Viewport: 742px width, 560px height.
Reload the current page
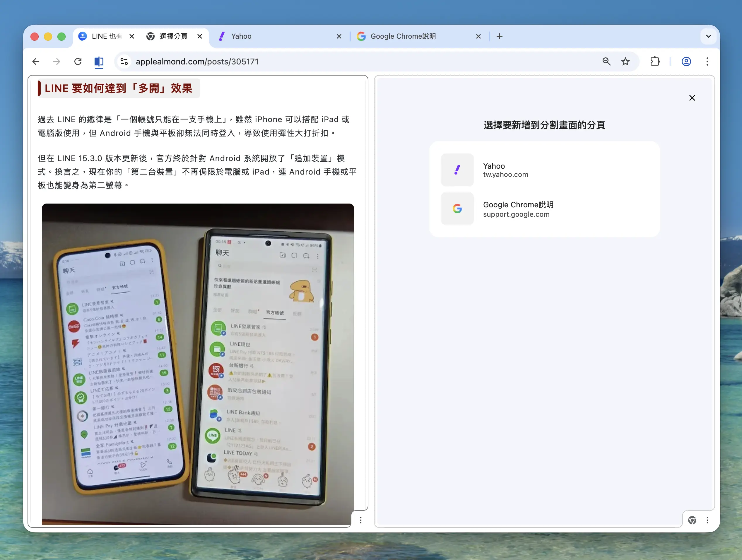click(78, 62)
